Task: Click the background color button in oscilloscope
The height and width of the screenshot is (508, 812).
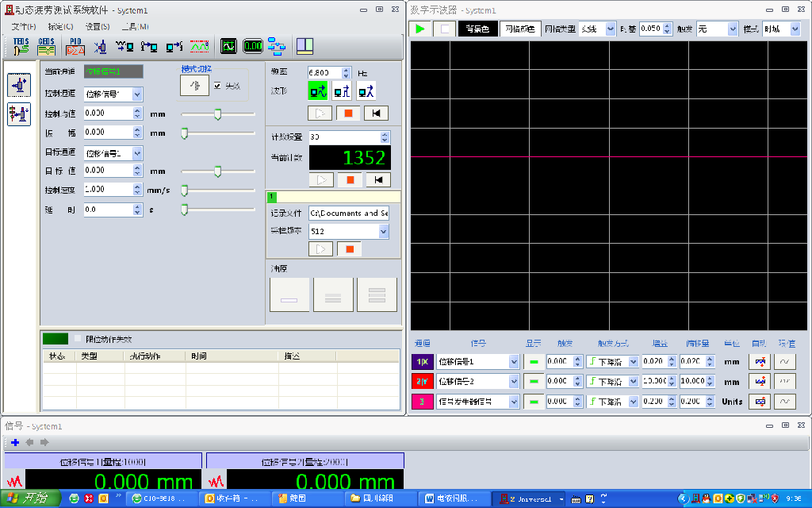Action: click(477, 29)
